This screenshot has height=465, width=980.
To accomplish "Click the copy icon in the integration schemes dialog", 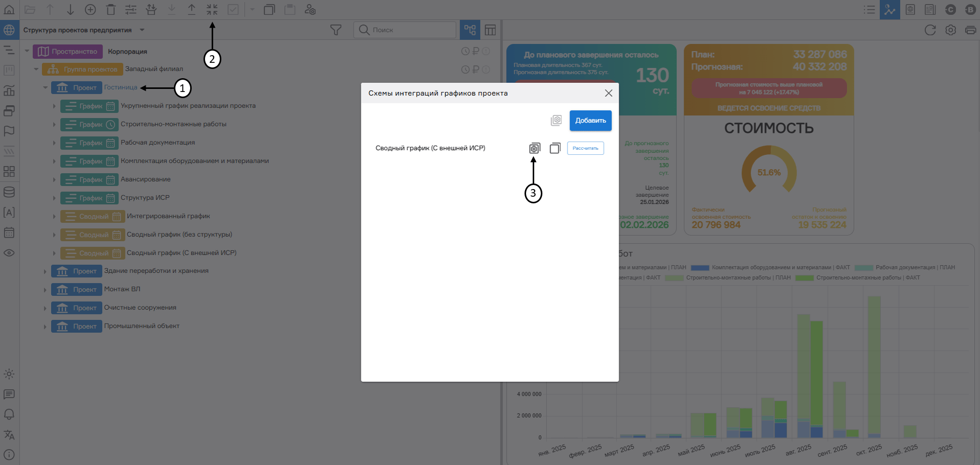I will pos(555,148).
